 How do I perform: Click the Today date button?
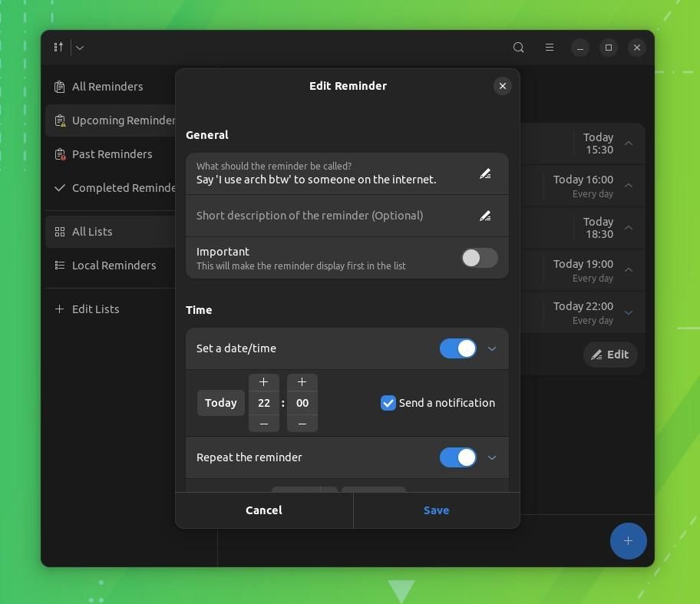tap(220, 402)
